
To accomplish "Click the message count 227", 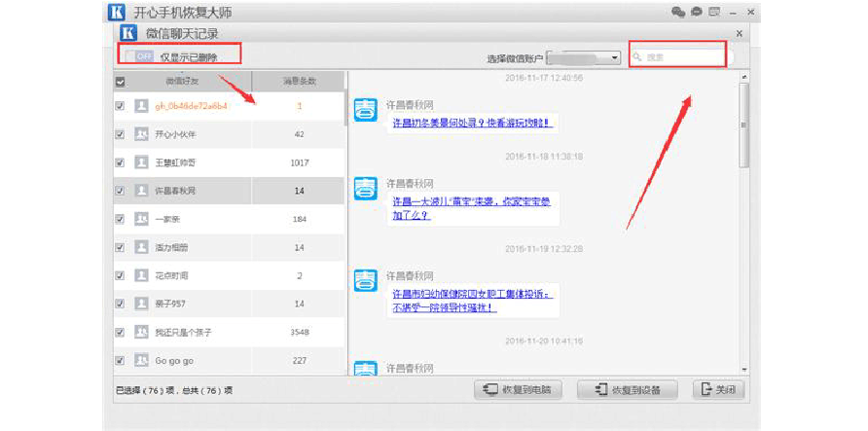I will [x=299, y=360].
